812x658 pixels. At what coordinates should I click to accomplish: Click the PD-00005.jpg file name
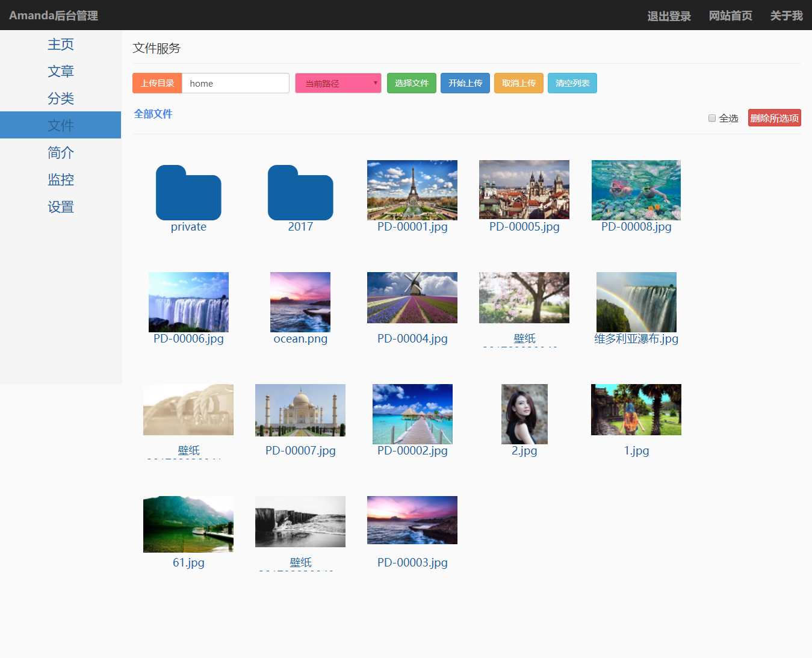point(524,227)
